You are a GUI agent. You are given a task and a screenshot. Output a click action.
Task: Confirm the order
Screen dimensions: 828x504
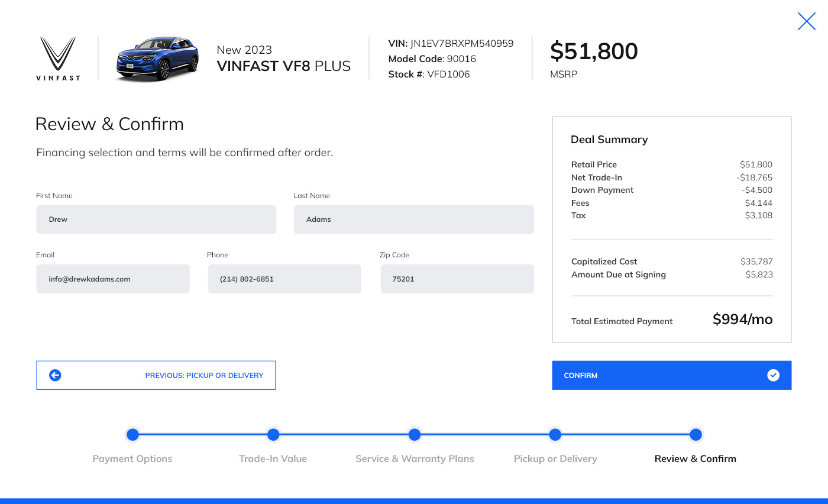[672, 375]
